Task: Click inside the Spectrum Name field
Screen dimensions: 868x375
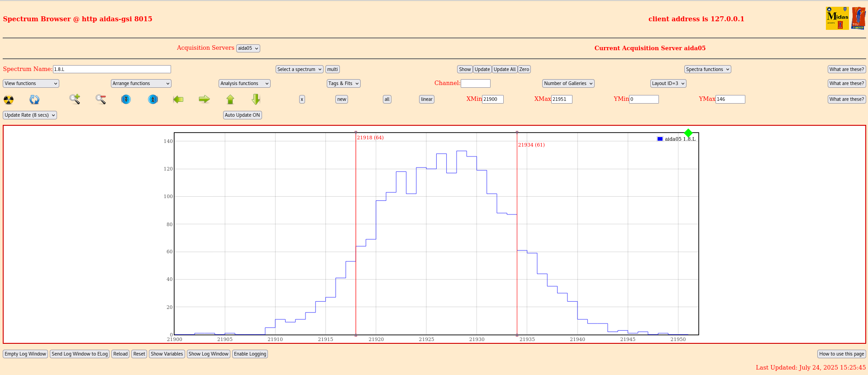Action: pos(112,69)
